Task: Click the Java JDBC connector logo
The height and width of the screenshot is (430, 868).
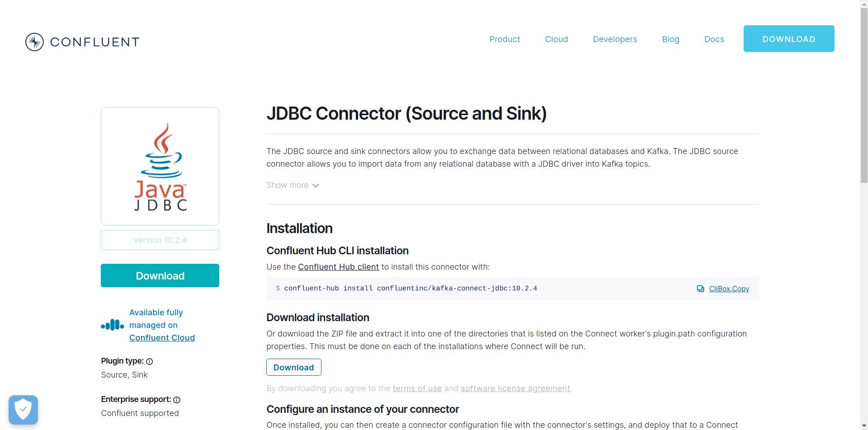Action: [160, 166]
